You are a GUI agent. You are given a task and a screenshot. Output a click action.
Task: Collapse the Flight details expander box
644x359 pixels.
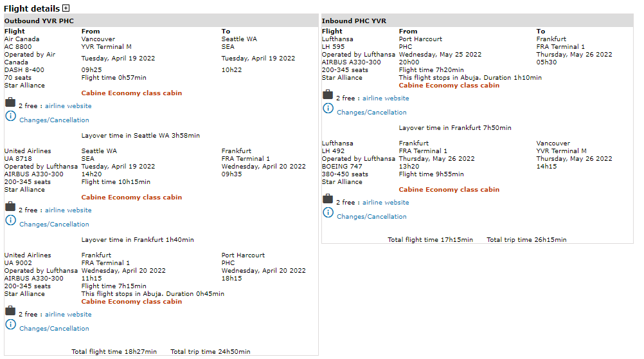click(x=66, y=8)
